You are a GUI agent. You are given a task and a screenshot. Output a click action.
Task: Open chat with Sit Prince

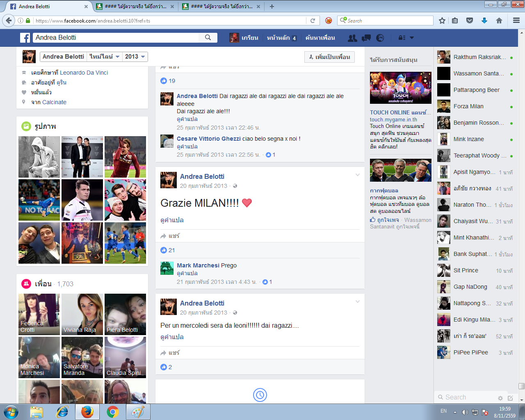pyautogui.click(x=475, y=270)
